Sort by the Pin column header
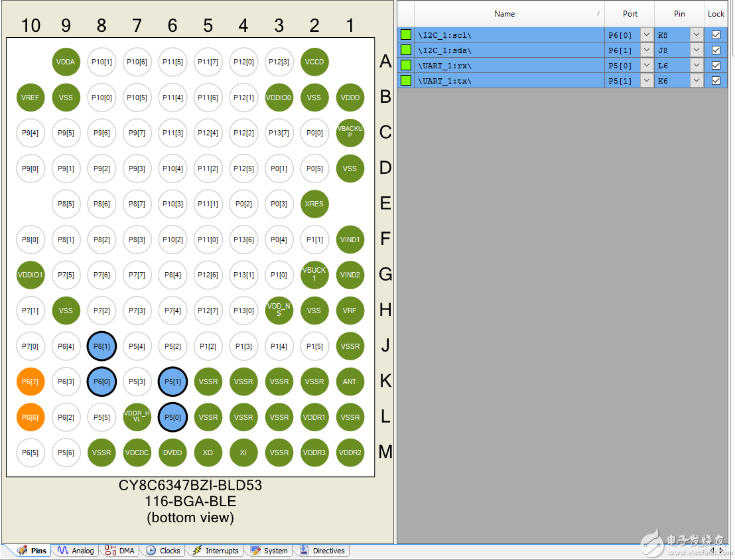 679,13
